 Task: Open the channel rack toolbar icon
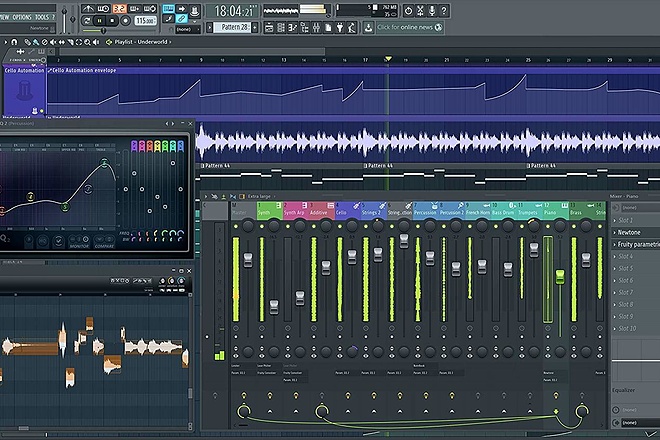[281, 27]
